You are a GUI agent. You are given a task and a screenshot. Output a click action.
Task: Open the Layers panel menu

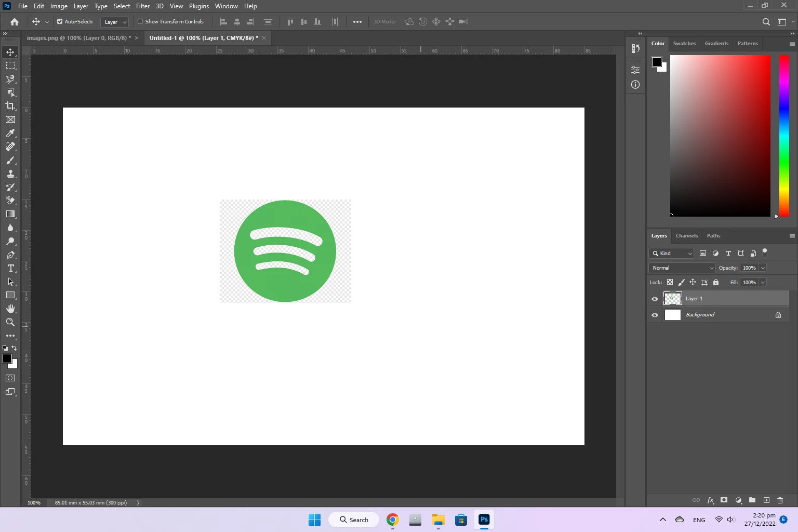(792, 236)
